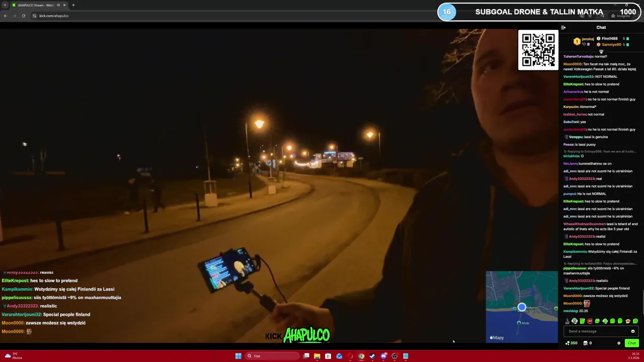
Task: Click the taskbar search box Hae
Action: tap(272, 356)
